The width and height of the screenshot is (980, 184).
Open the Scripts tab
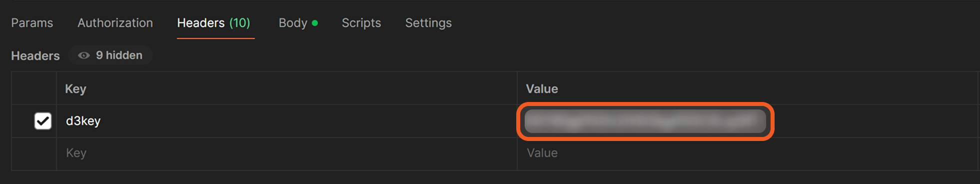click(361, 23)
